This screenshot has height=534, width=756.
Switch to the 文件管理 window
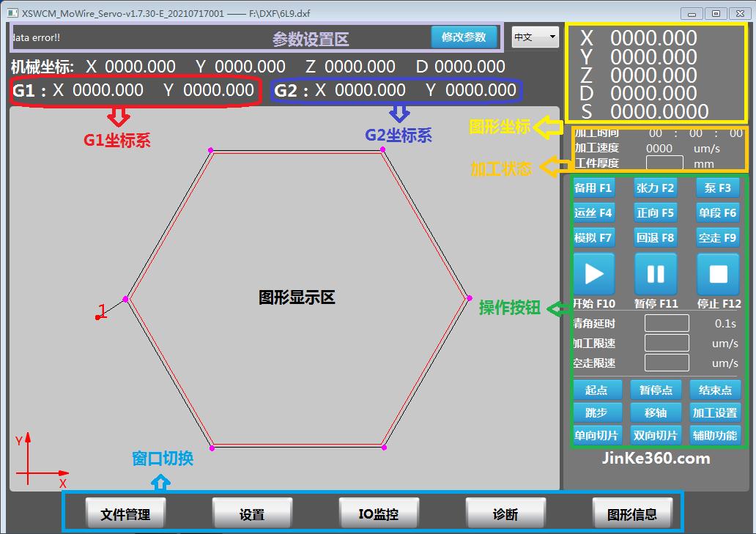pos(125,513)
